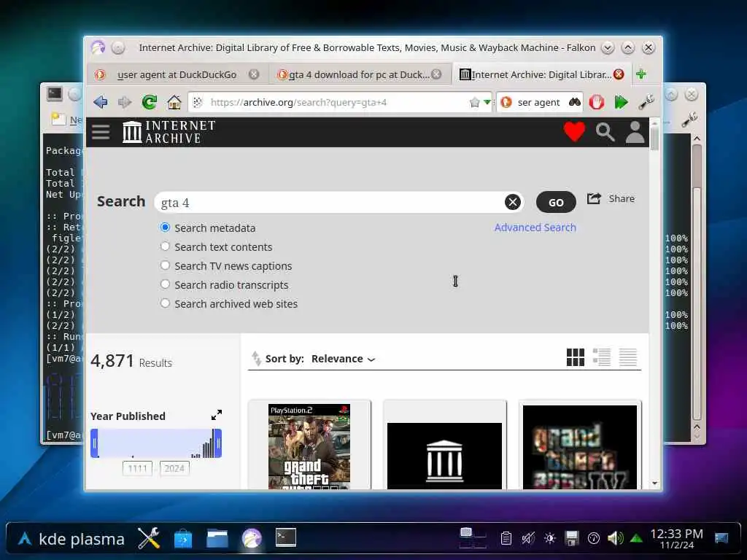Click the volume speaker tray icon
This screenshot has height=560, width=747.
[614, 539]
